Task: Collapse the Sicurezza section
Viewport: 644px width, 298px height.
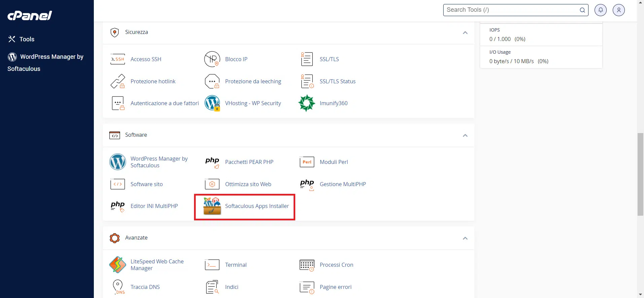Action: pyautogui.click(x=465, y=33)
